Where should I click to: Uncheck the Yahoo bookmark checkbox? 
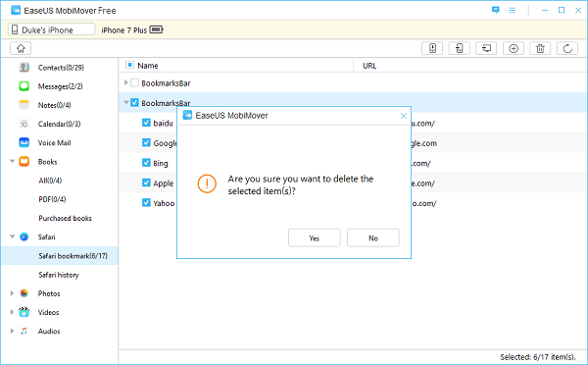pos(146,202)
